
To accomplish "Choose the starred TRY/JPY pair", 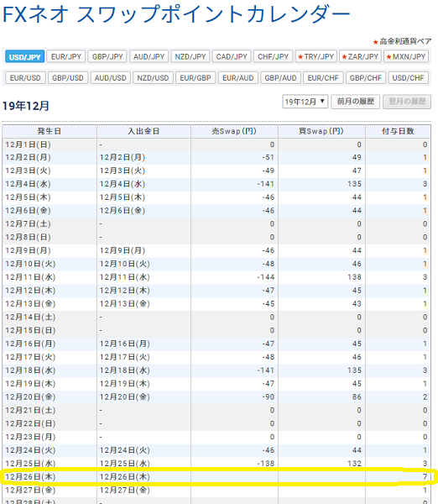I will [316, 57].
